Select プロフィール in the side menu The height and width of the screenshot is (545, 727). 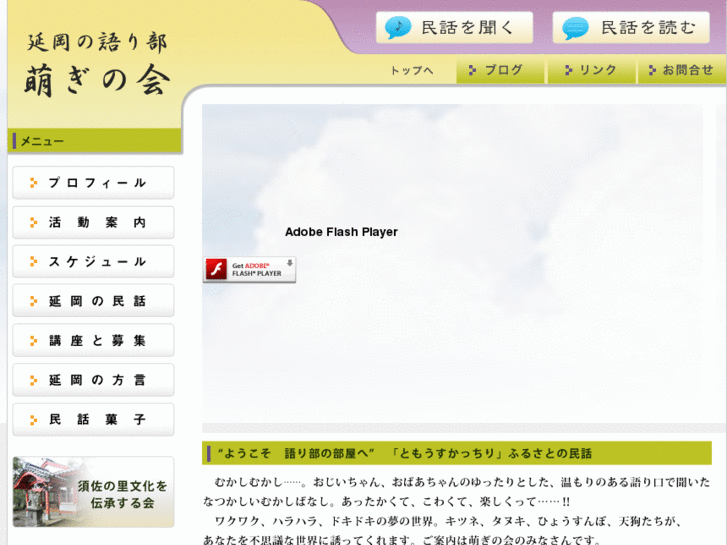click(93, 183)
